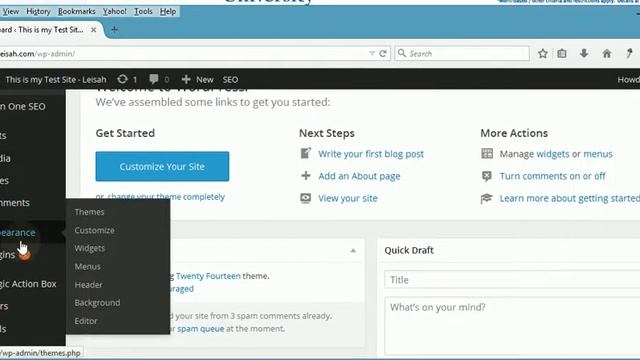Screen dimensions: 640x360
Task: Open the bookmarks list clipboard icon
Action: click(x=562, y=53)
